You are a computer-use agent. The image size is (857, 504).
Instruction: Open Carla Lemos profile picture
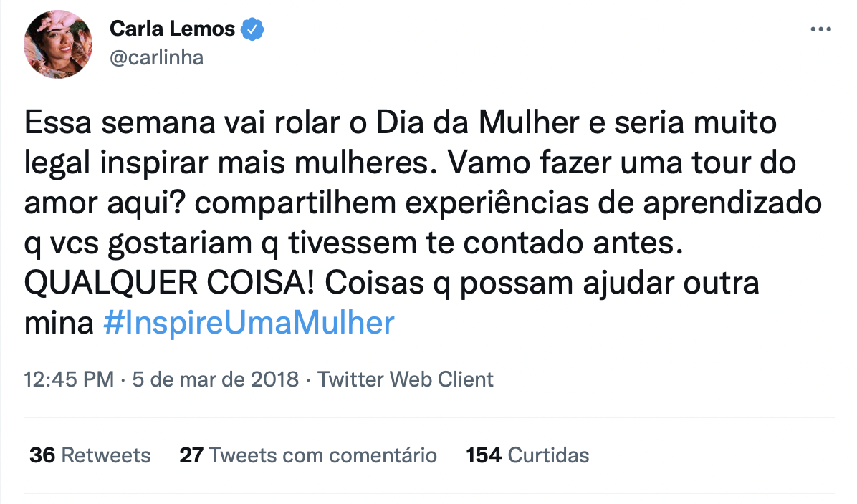(59, 44)
